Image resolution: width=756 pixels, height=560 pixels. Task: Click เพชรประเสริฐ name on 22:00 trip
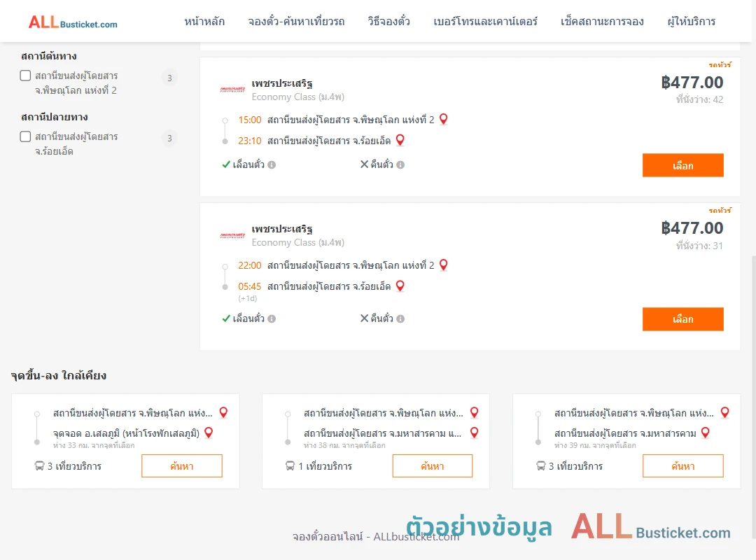coord(282,229)
